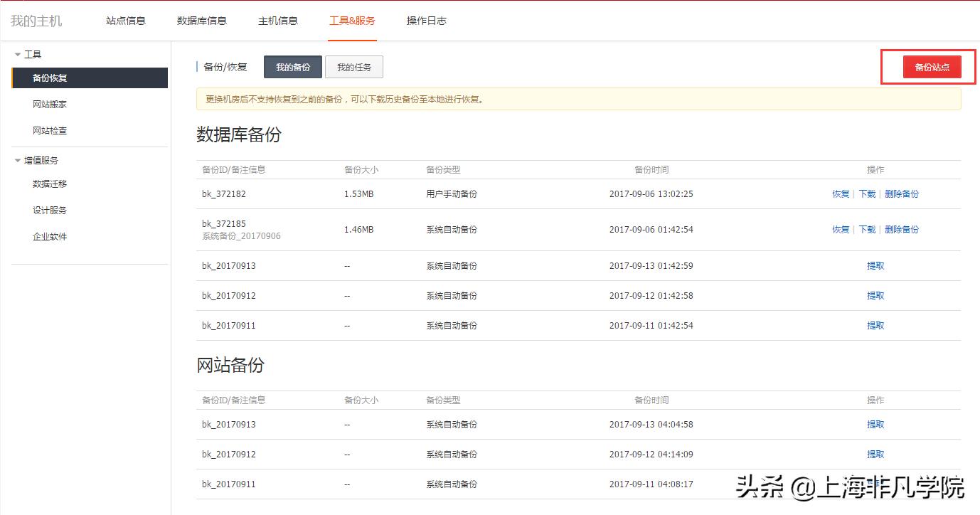This screenshot has height=515, width=980.
Task: Switch to the 操作日志 tab
Action: (x=426, y=21)
